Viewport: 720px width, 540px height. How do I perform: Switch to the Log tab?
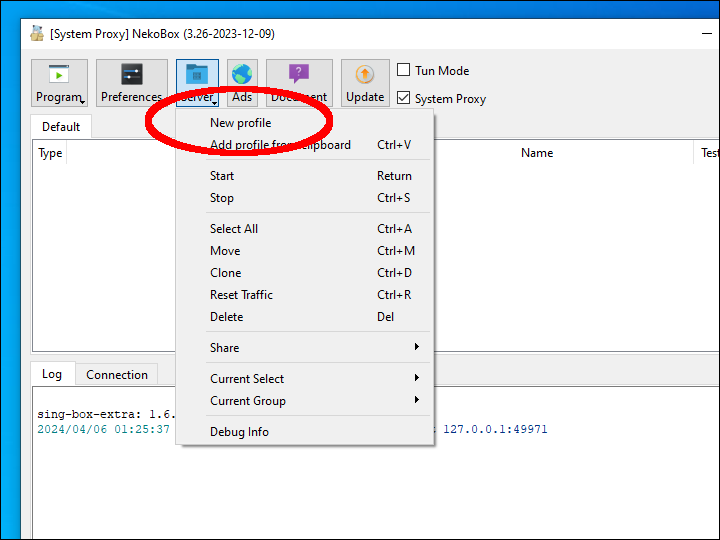click(52, 374)
